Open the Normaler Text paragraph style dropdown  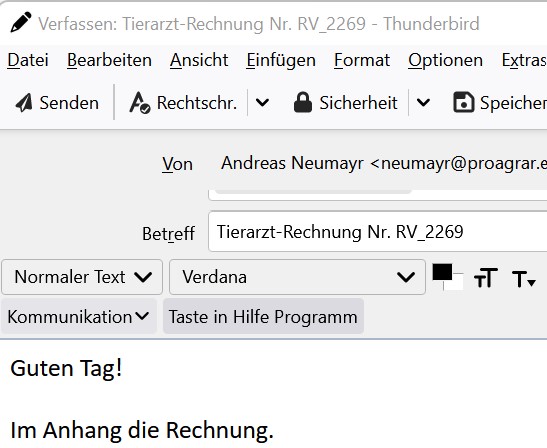(x=82, y=277)
